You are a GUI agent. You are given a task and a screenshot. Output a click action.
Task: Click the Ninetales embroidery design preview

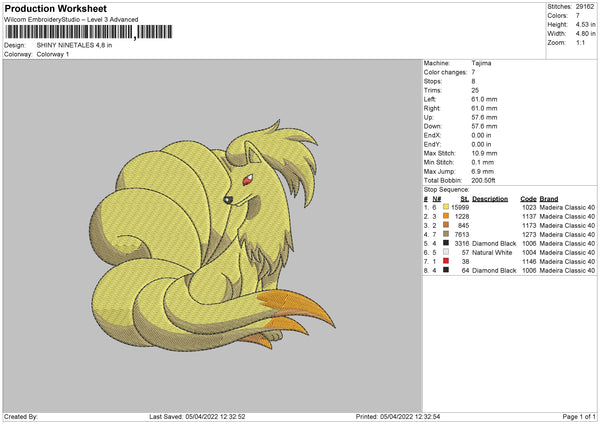(x=212, y=235)
